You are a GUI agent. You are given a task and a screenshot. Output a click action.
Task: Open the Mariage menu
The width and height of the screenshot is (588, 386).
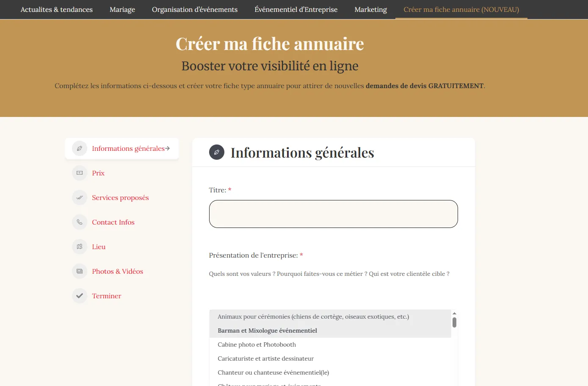122,9
